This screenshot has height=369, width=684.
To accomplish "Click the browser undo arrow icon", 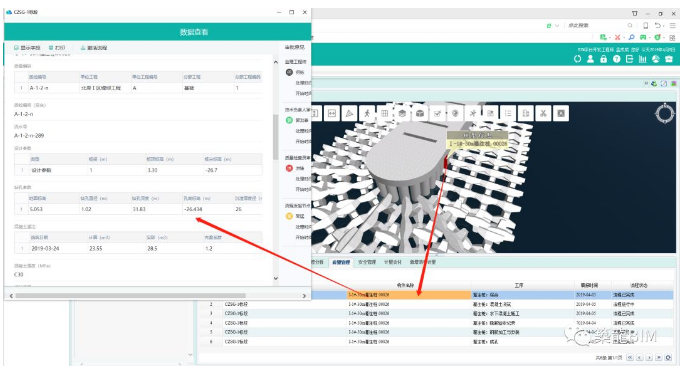I will [x=658, y=25].
